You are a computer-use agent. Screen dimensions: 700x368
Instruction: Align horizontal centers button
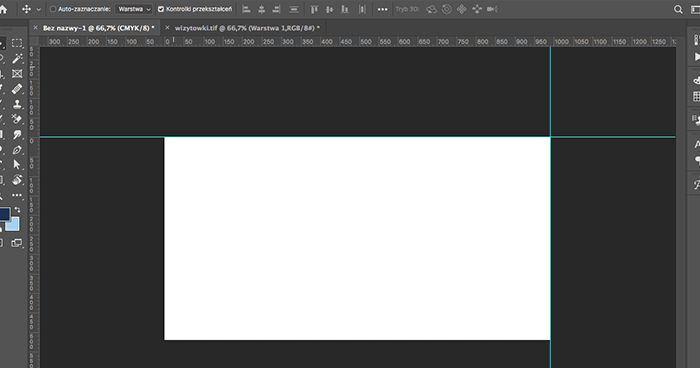[x=262, y=9]
